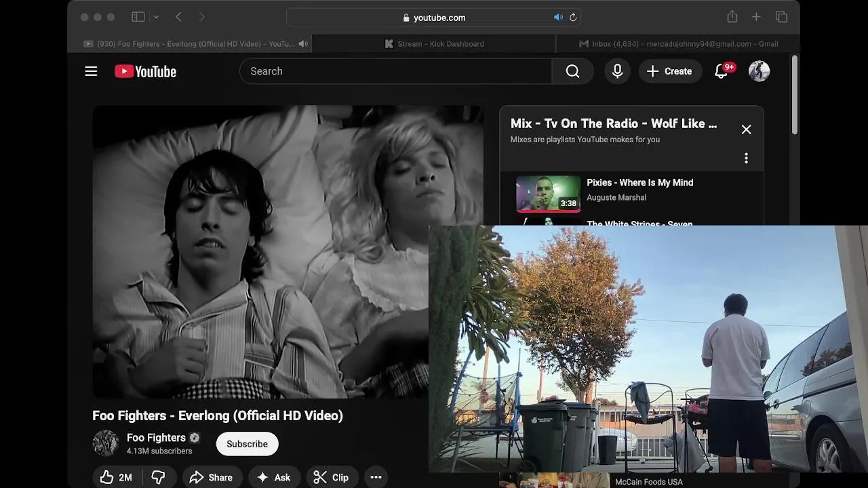Open Ask about this video
This screenshot has width=868, height=488.
click(x=274, y=477)
